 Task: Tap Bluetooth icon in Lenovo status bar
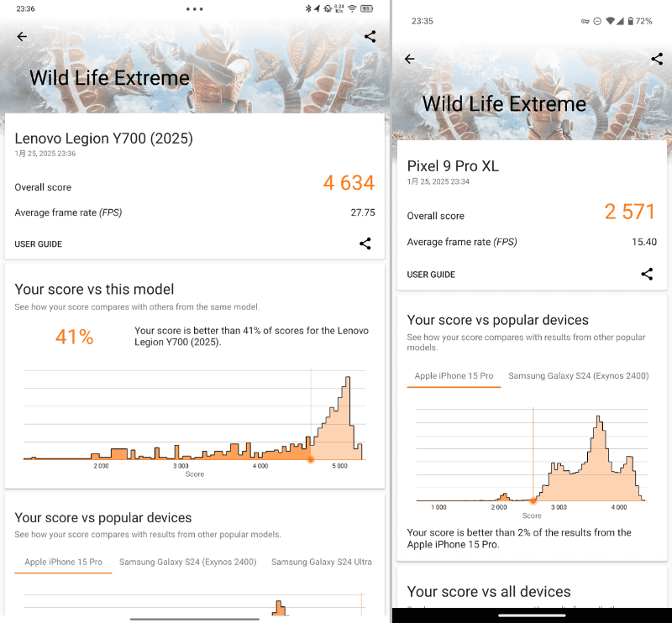pos(308,8)
